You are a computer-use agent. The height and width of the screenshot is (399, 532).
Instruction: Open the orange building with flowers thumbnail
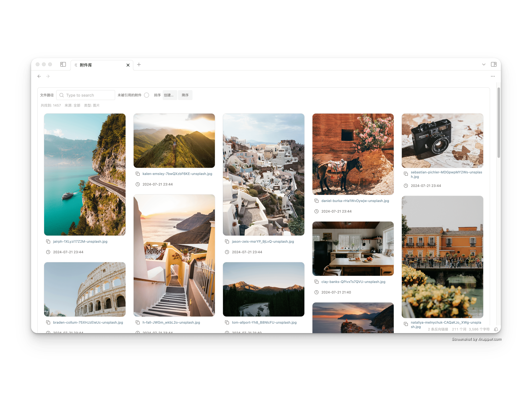pos(443,257)
